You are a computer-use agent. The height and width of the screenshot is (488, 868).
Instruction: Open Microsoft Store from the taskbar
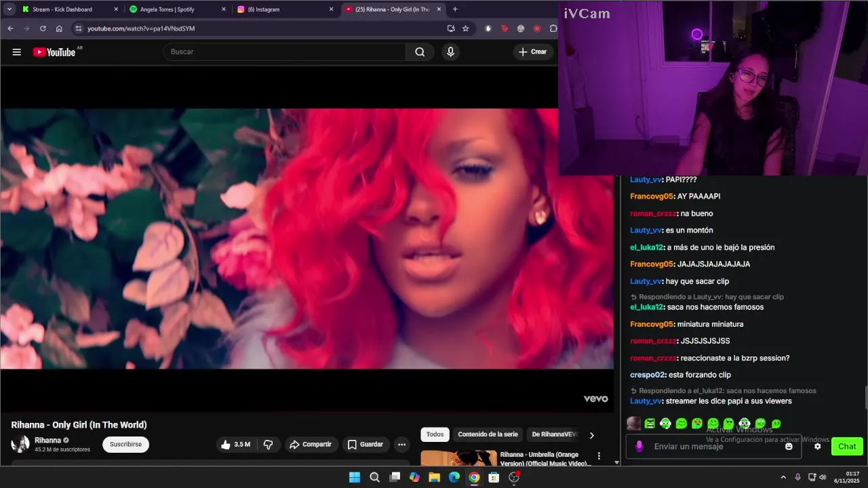[494, 477]
